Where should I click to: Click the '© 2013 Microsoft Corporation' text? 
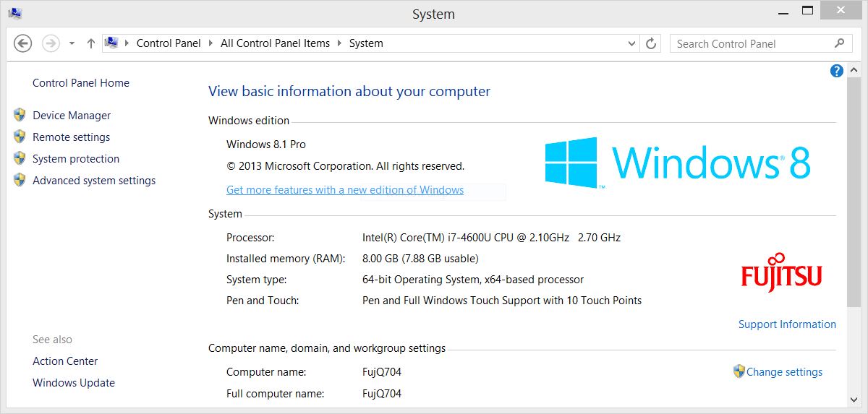[x=345, y=166]
